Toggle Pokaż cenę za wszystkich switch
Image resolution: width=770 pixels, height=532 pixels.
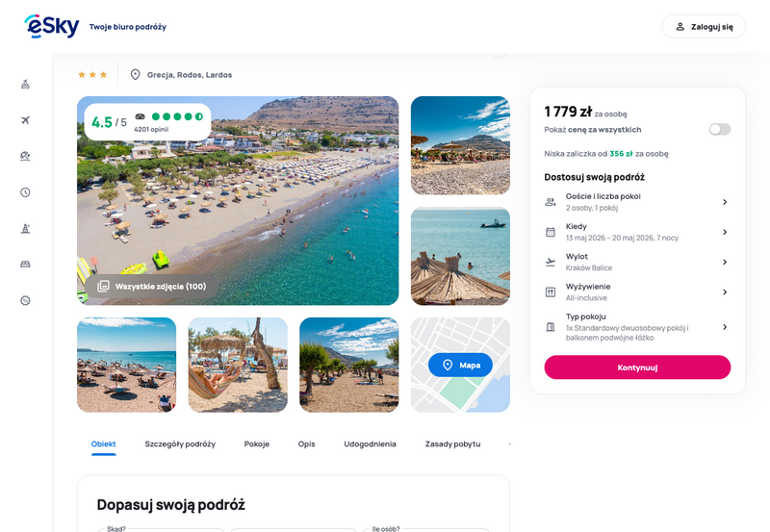[x=719, y=129]
